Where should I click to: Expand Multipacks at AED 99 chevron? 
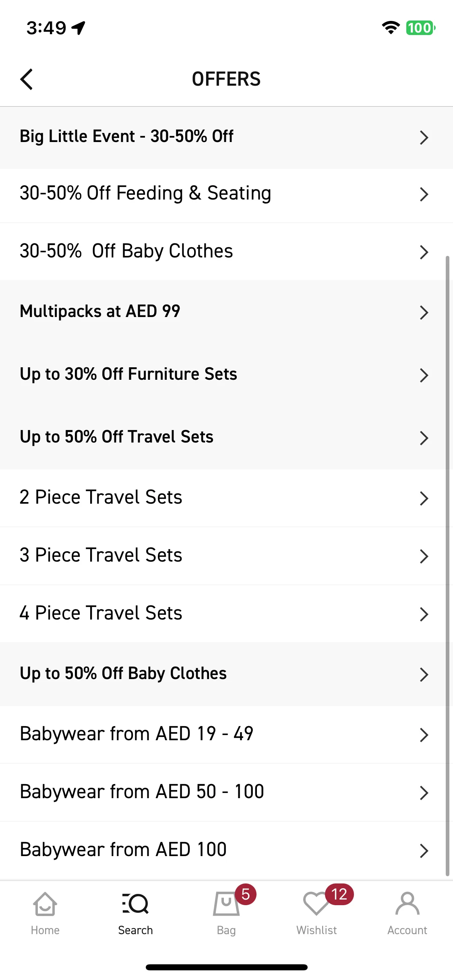(x=424, y=313)
